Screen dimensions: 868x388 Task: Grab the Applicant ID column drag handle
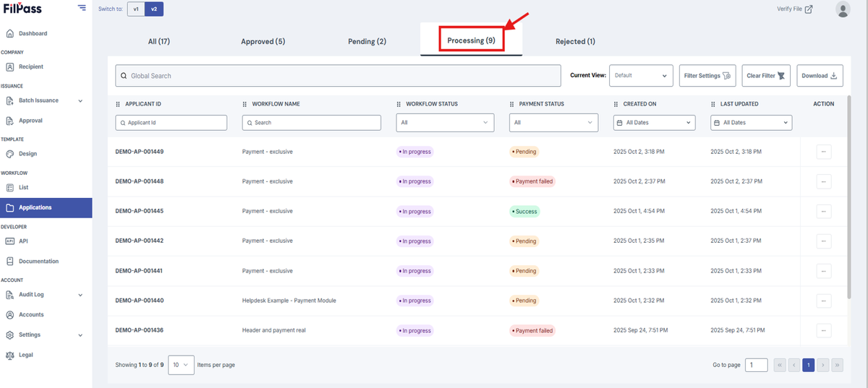pos(118,104)
